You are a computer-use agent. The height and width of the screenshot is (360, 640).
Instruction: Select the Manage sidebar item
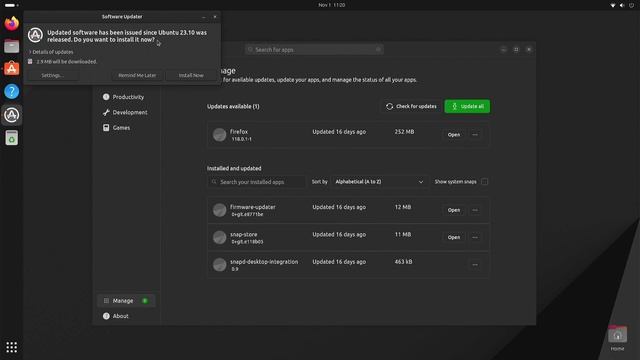[x=126, y=301]
